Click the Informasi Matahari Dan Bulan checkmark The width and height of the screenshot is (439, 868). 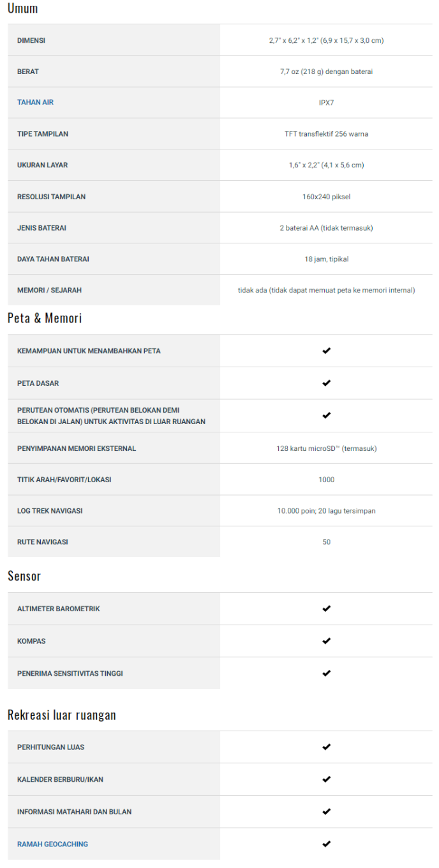pos(327,811)
